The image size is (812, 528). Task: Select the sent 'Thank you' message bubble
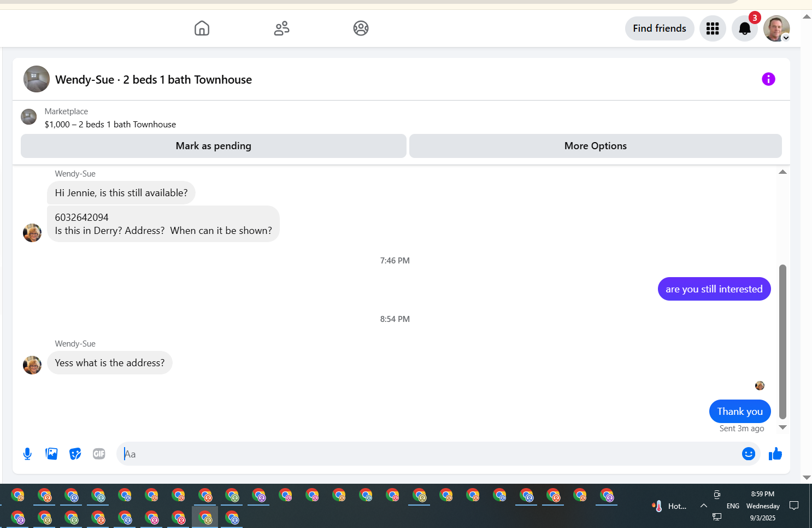pyautogui.click(x=740, y=412)
